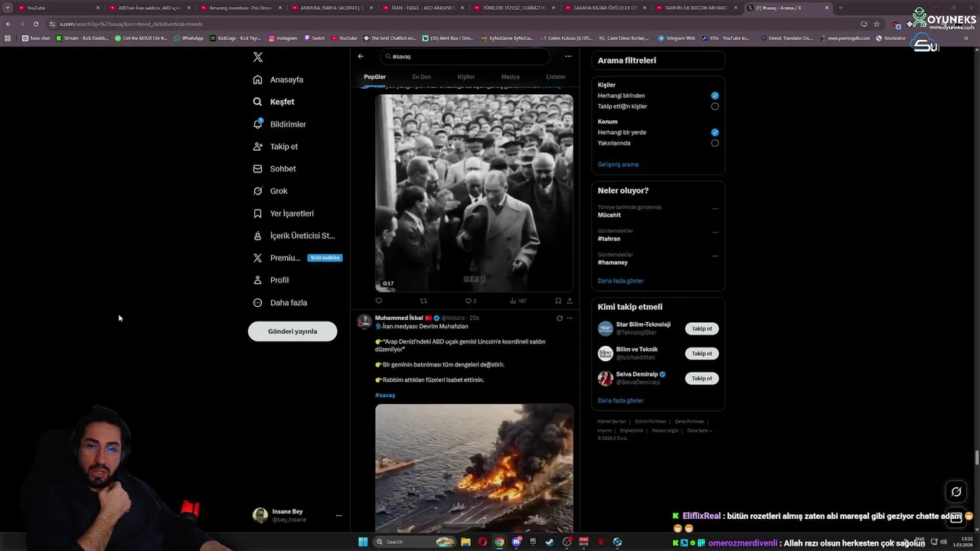980x551 pixels.
Task: Go back with the search page arrow
Action: click(361, 56)
